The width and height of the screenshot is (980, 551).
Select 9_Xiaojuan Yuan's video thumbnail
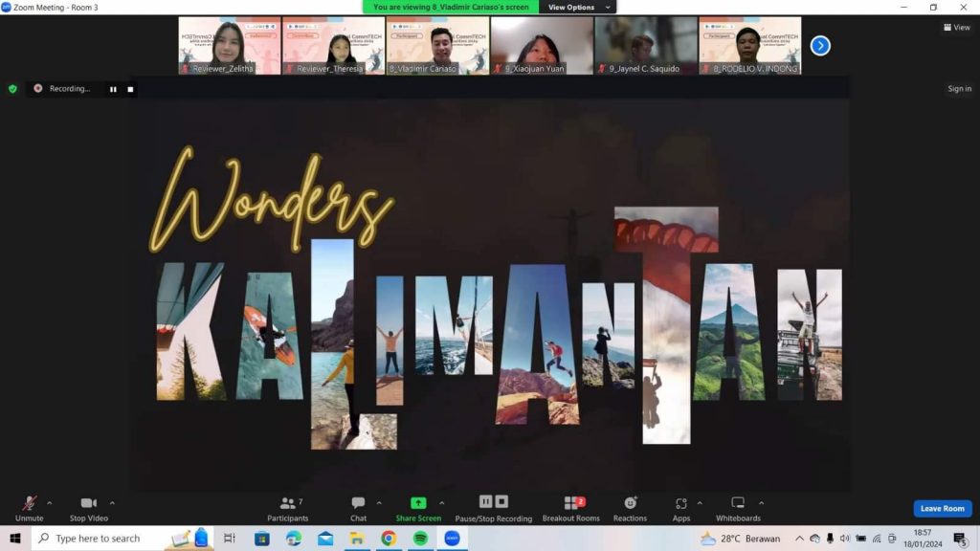(x=542, y=46)
